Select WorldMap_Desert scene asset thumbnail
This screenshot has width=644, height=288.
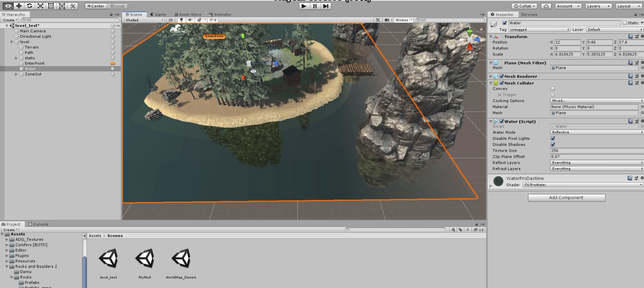click(x=181, y=259)
